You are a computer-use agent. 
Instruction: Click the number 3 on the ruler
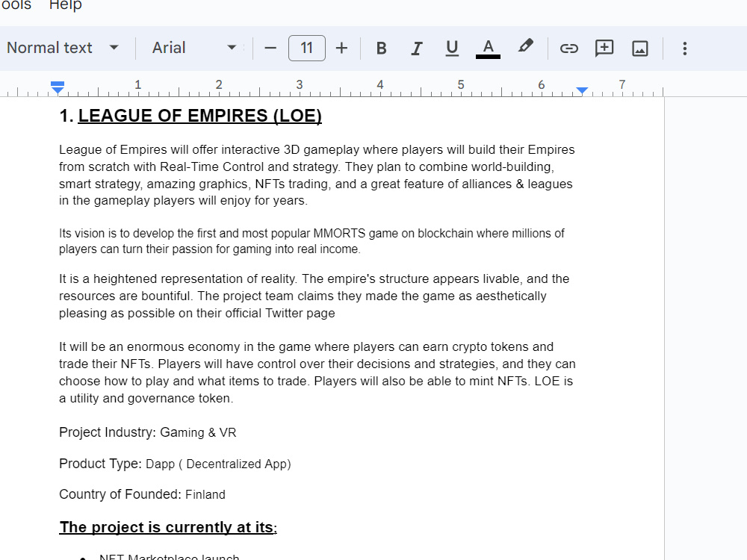point(300,85)
